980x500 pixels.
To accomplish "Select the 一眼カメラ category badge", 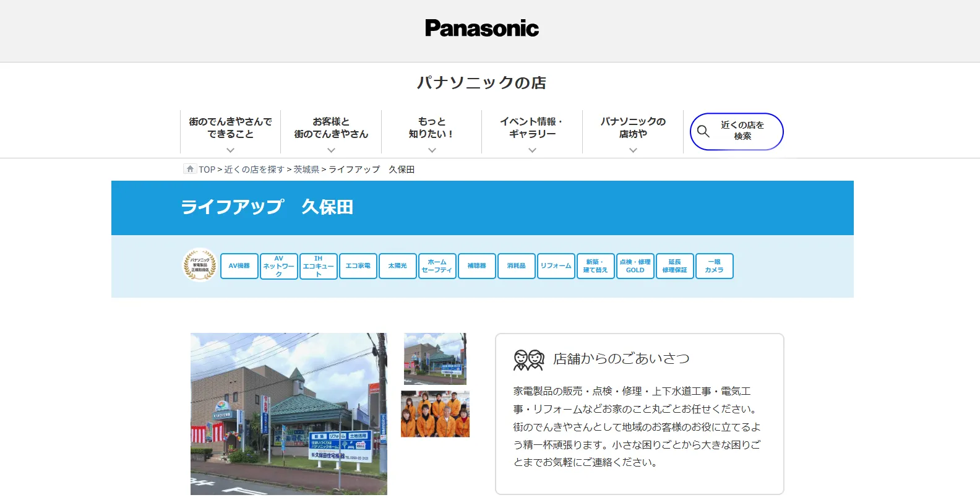I will pyautogui.click(x=714, y=266).
